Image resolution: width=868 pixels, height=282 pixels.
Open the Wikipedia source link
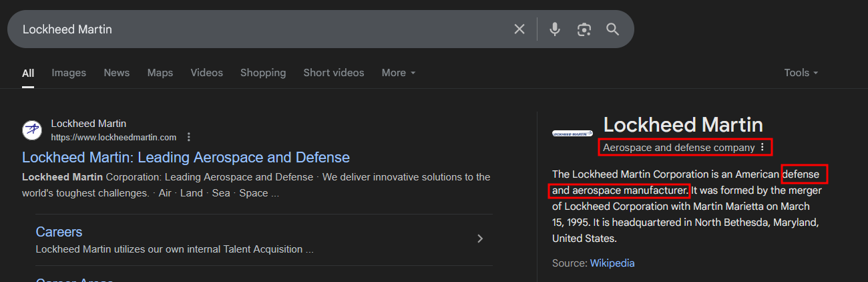612,263
